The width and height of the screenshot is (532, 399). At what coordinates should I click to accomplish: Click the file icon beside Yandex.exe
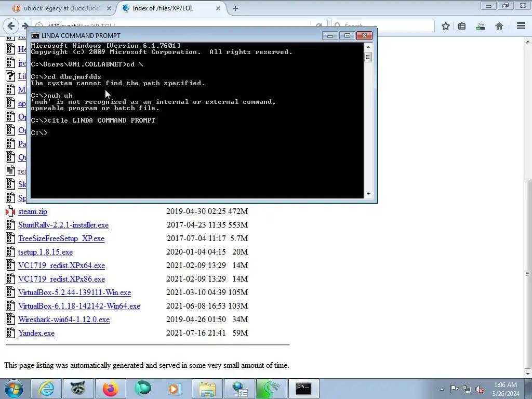[x=10, y=333]
